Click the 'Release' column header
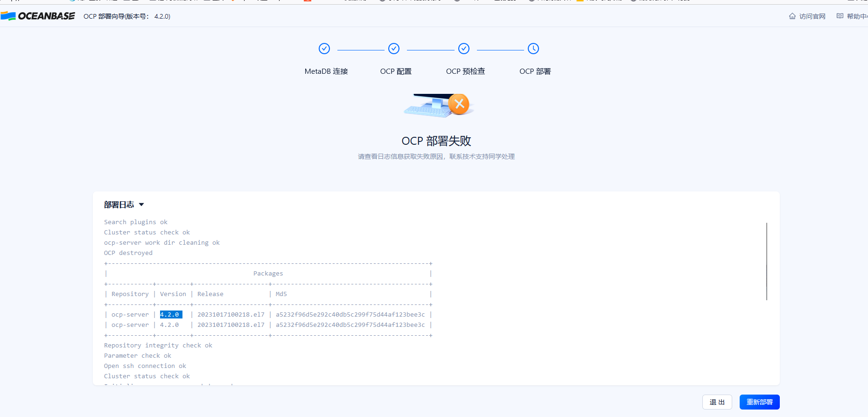 point(210,294)
